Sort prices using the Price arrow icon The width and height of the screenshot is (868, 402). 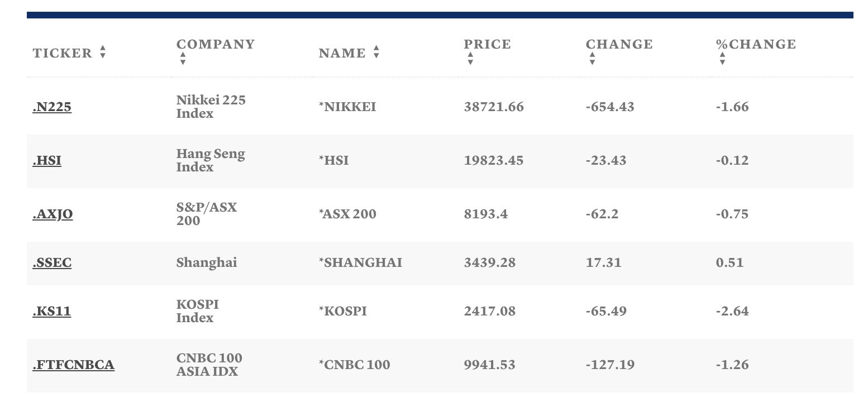tap(470, 59)
